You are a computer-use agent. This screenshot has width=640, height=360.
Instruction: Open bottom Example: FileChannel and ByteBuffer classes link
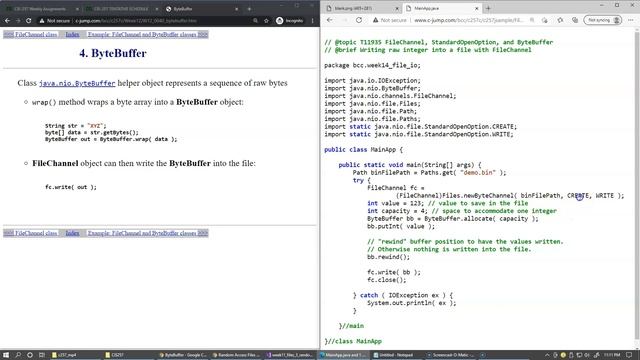(148, 233)
